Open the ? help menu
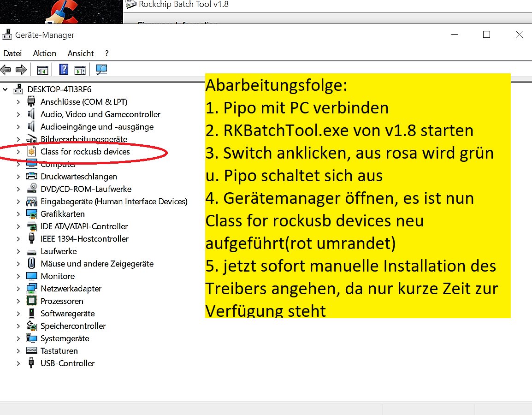 (107, 53)
